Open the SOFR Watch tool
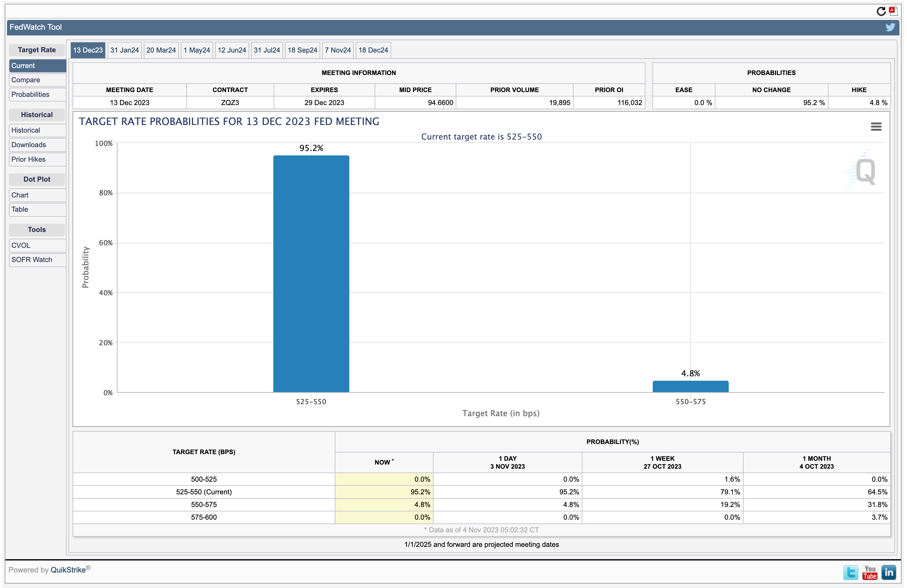This screenshot has height=588, width=907. (x=32, y=260)
